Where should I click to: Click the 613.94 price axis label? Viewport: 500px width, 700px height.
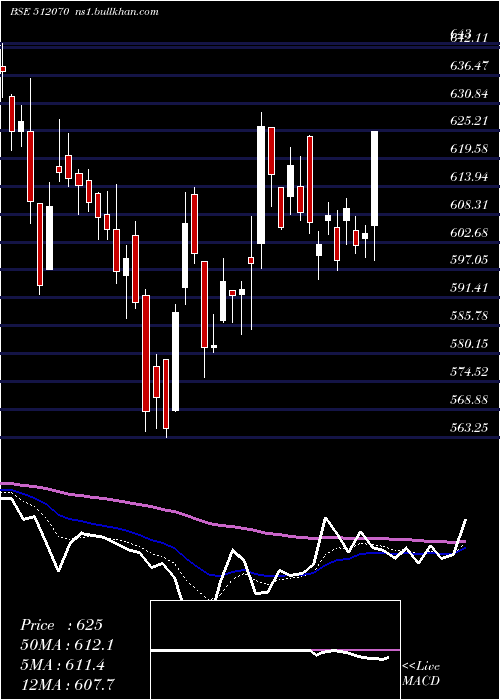tap(469, 177)
